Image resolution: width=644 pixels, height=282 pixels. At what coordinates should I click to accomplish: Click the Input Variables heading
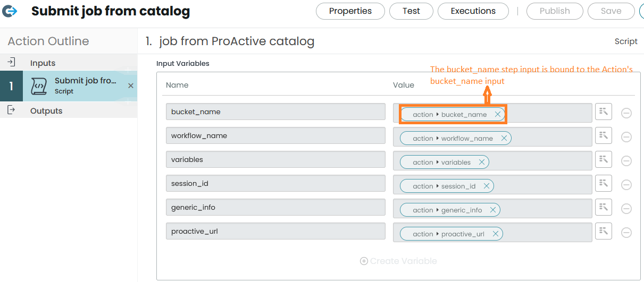click(183, 63)
